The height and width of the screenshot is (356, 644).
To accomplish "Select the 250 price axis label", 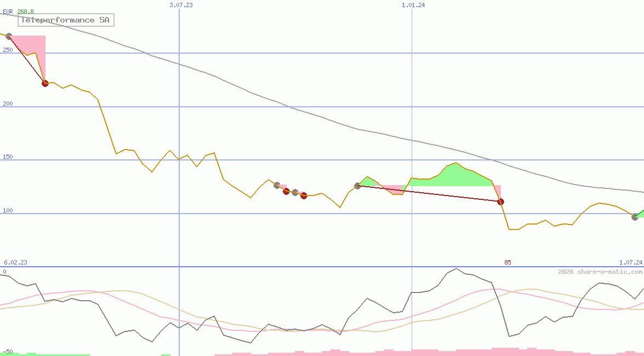I will click(x=8, y=50).
